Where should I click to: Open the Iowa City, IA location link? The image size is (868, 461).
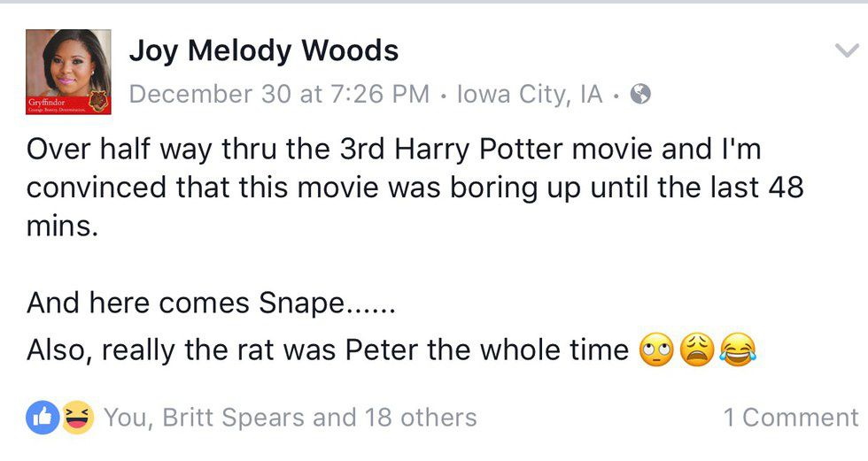pos(530,94)
